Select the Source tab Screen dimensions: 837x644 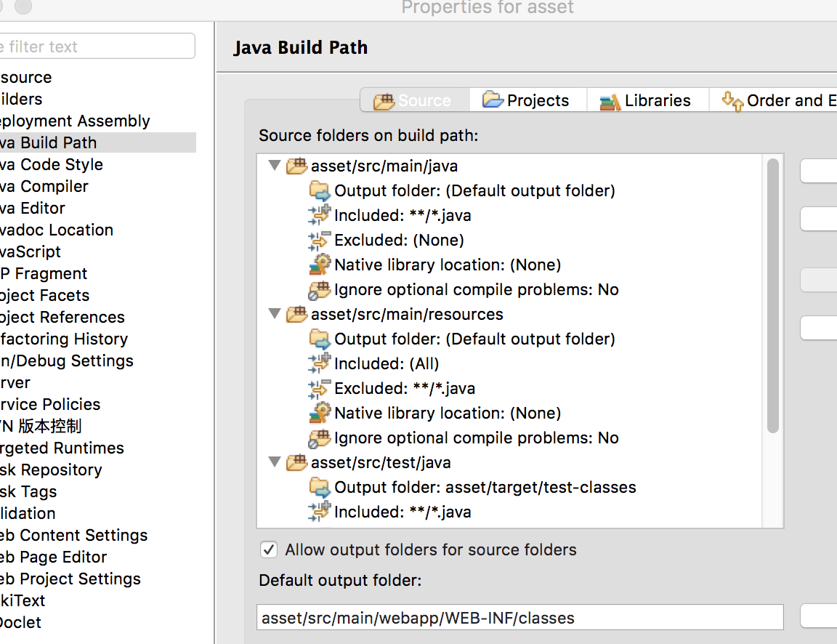click(x=414, y=100)
